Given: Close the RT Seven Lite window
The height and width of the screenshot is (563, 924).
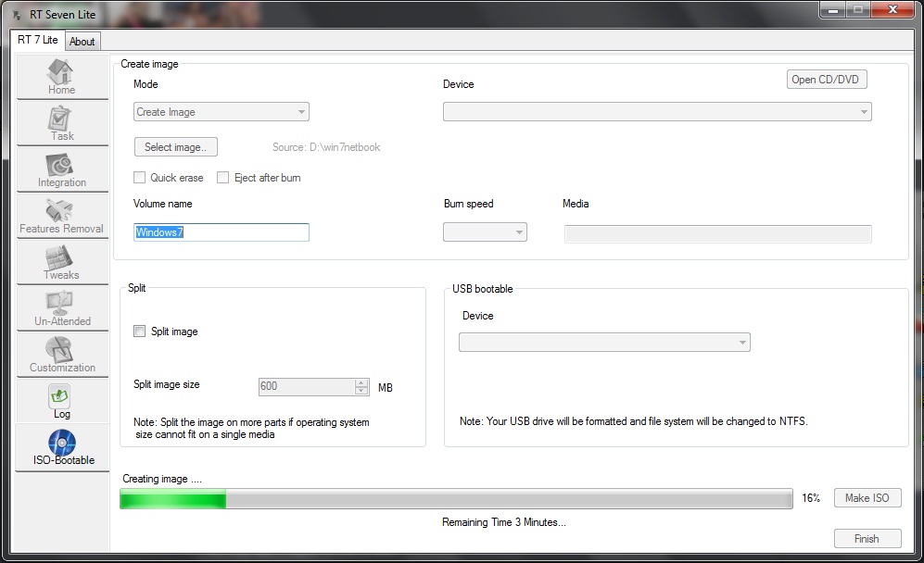Looking at the screenshot, I should point(892,10).
